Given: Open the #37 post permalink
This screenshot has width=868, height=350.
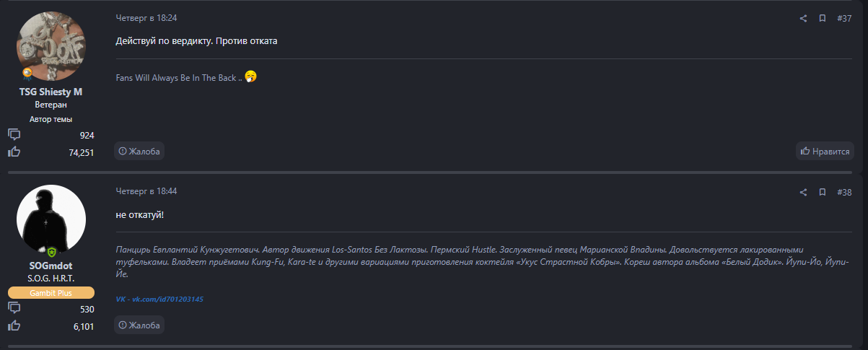Looking at the screenshot, I should point(844,19).
